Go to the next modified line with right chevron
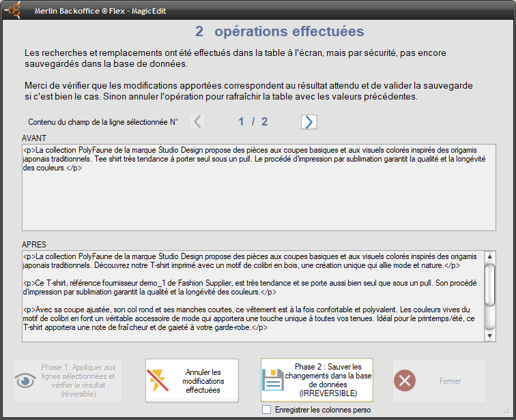 coord(309,121)
